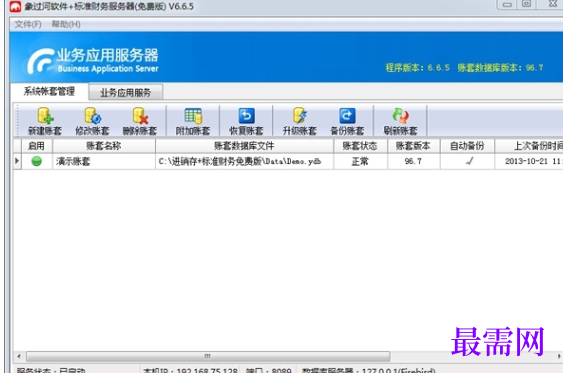Viewport: 563px width, 373px height.
Task: Click the 刷新账套 (refresh account sets) icon
Action: pyautogui.click(x=400, y=121)
